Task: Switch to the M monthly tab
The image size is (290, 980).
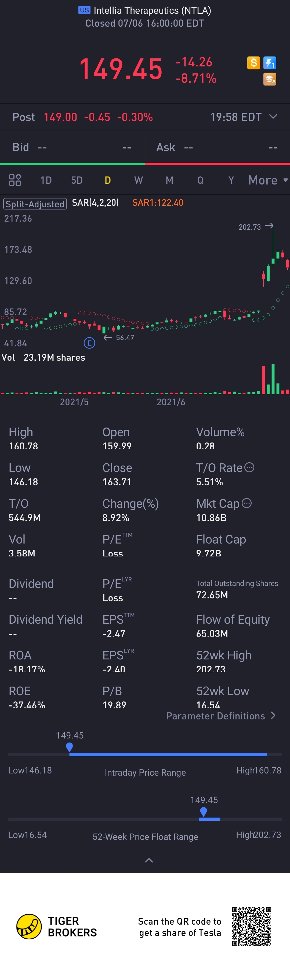Action: click(x=169, y=180)
